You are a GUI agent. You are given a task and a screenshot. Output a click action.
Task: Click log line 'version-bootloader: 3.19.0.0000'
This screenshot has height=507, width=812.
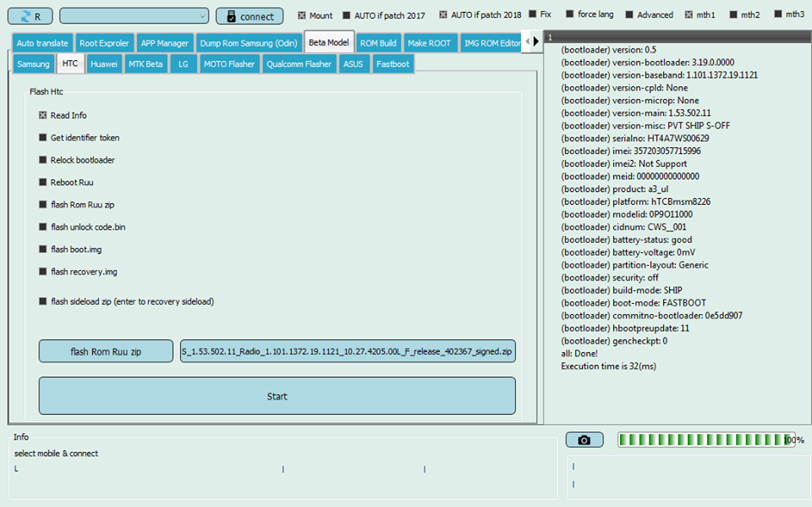click(x=647, y=62)
